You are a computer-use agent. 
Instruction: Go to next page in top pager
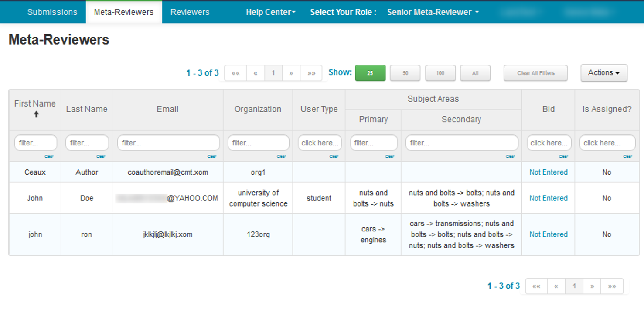tap(291, 73)
